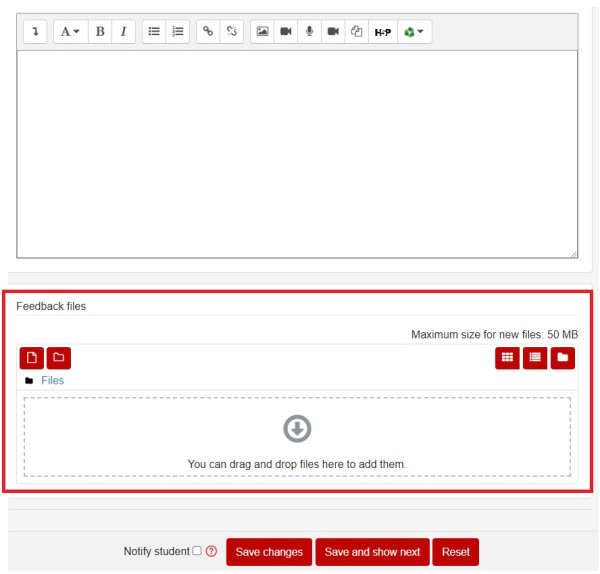Create a new folder in Feedback files

click(x=59, y=357)
